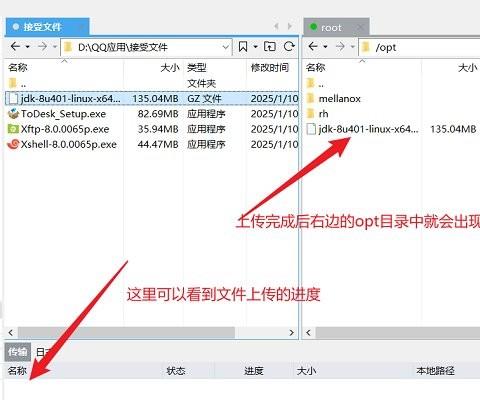This screenshot has height=400, width=480.
Task: Open the bookmark dropdown arrow
Action: point(255,47)
